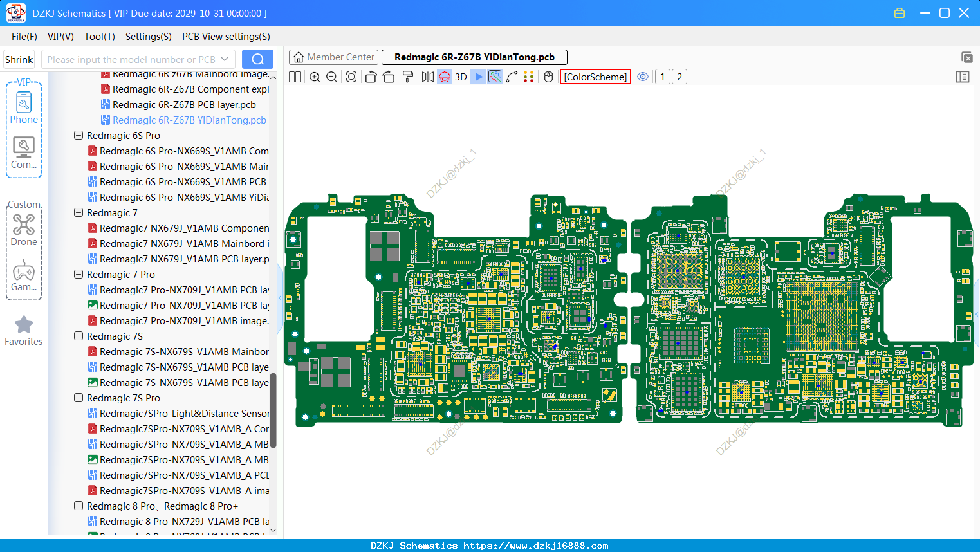
Task: Switch to Member Center tab
Action: [333, 57]
